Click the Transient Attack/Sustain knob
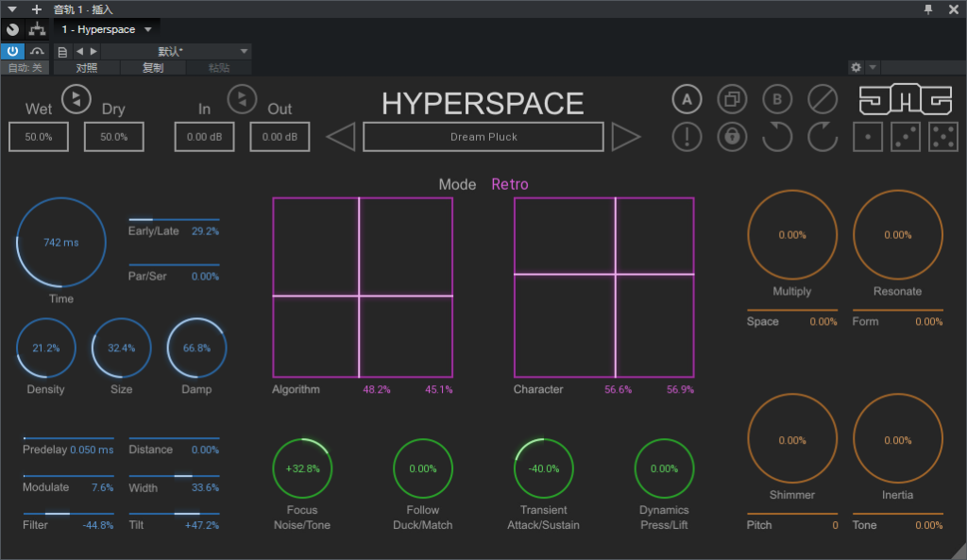 click(x=544, y=468)
